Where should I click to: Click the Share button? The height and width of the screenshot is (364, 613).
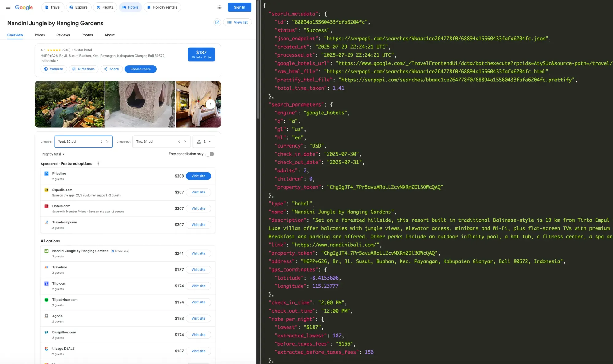(x=112, y=69)
